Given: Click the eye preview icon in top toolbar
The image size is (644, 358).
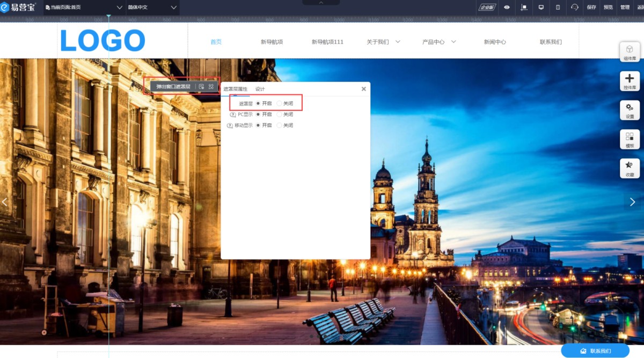Looking at the screenshot, I should pos(507,8).
